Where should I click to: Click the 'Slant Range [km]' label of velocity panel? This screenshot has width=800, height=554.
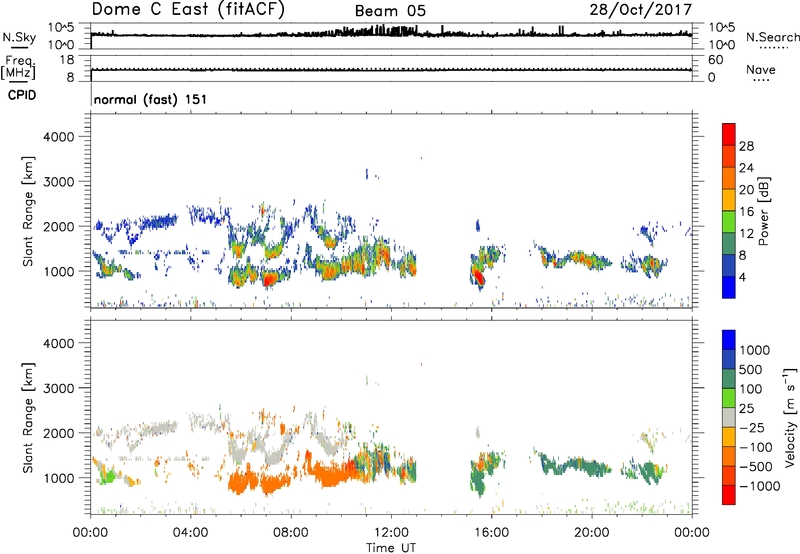(x=28, y=417)
